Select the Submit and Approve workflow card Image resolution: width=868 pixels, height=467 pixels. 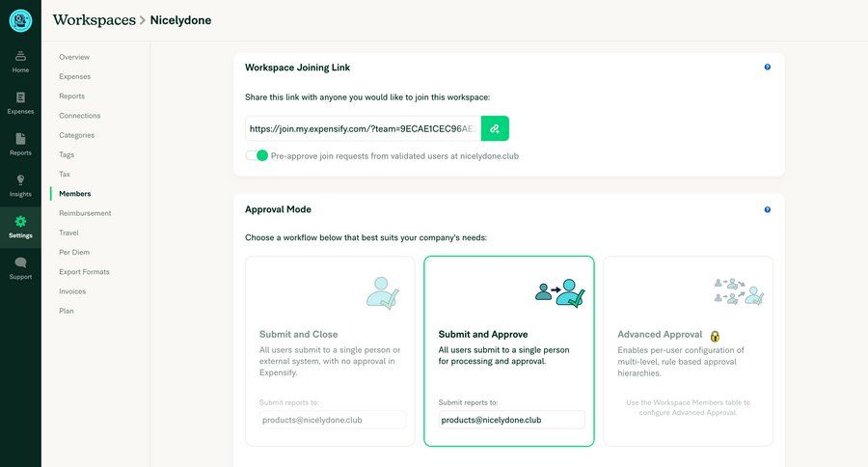point(508,351)
